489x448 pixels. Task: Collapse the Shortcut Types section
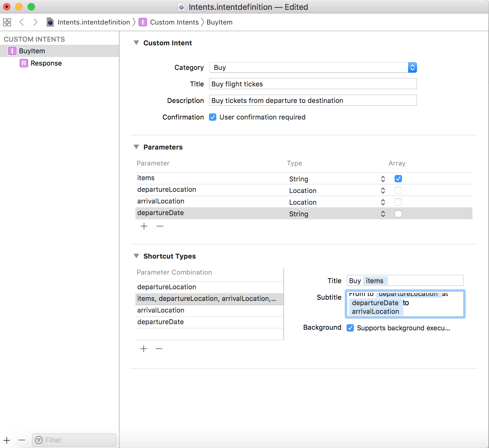point(136,256)
